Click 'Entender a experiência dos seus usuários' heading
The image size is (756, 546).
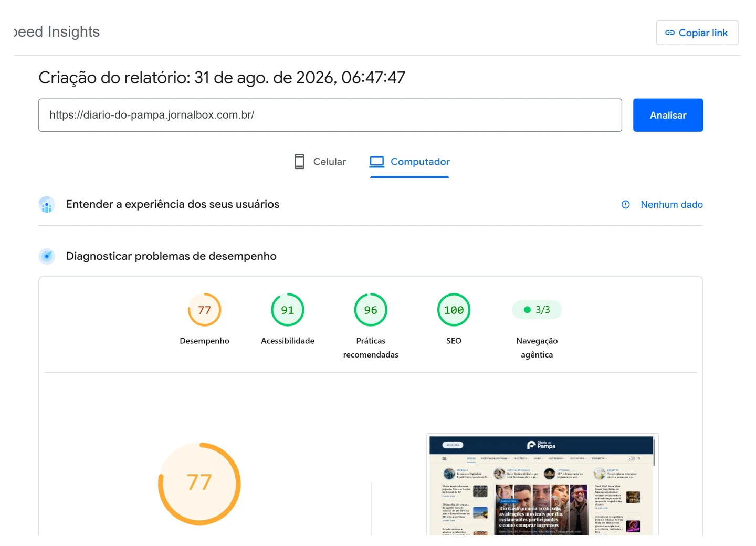pos(173,204)
